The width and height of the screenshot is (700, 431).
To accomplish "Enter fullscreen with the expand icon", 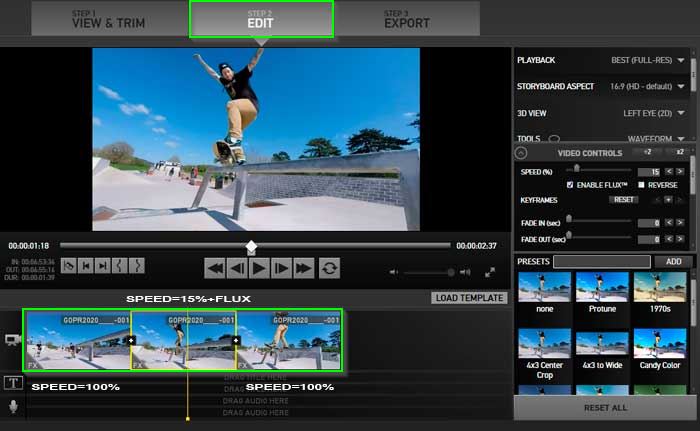I will tap(490, 271).
